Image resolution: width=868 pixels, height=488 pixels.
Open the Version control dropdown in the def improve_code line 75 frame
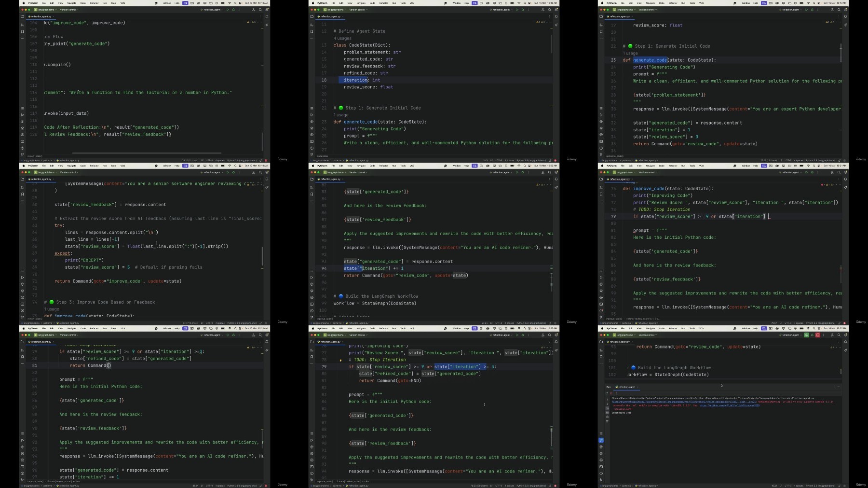(x=648, y=172)
